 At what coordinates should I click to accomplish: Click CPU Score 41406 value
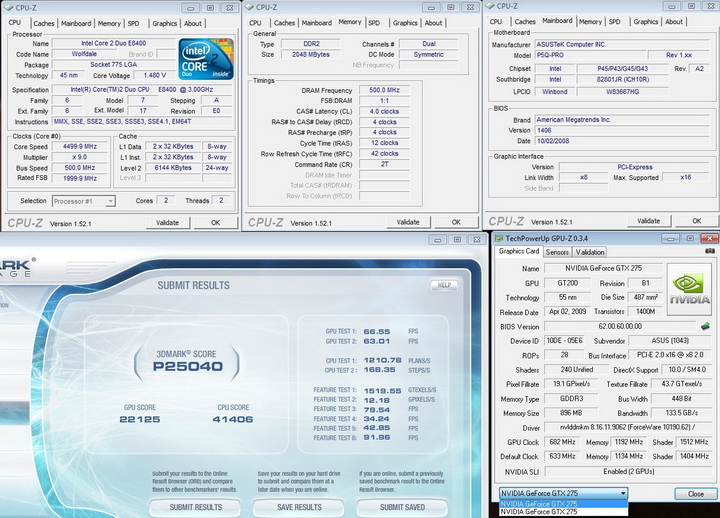tap(233, 419)
